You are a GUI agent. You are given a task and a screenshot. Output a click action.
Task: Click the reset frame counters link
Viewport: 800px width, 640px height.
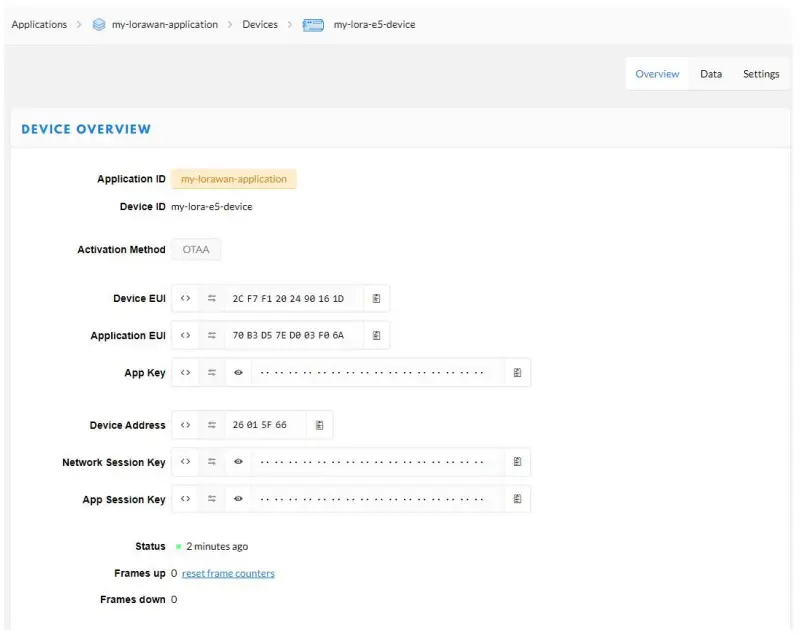[x=228, y=573]
